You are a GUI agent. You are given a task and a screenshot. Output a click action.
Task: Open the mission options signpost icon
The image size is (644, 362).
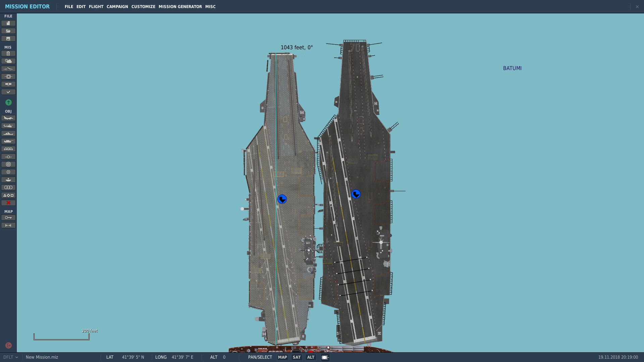point(8,84)
